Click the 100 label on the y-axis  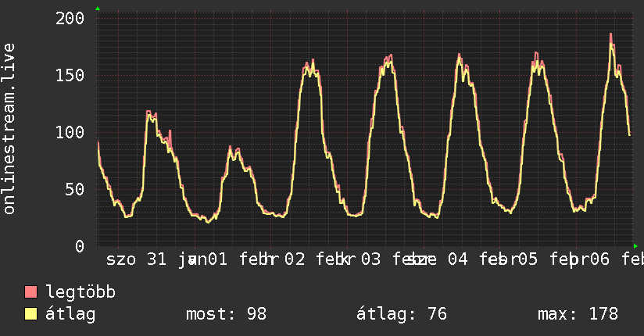[70, 132]
